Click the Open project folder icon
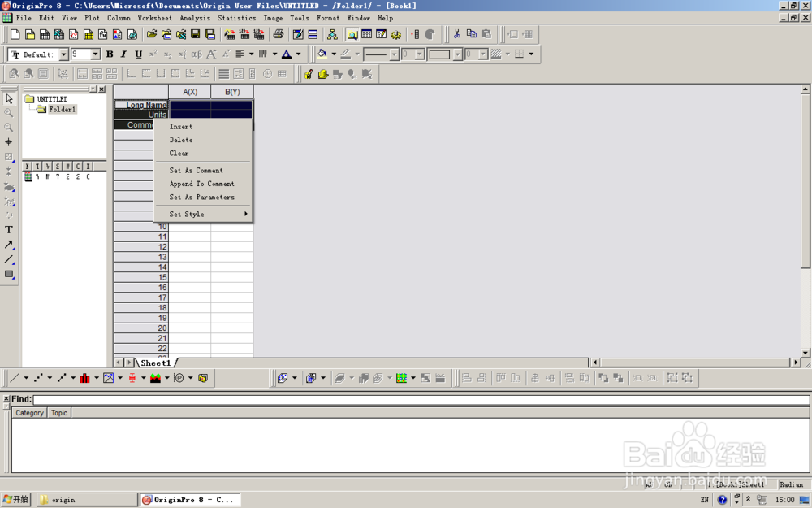The height and width of the screenshot is (508, 812). tap(151, 34)
